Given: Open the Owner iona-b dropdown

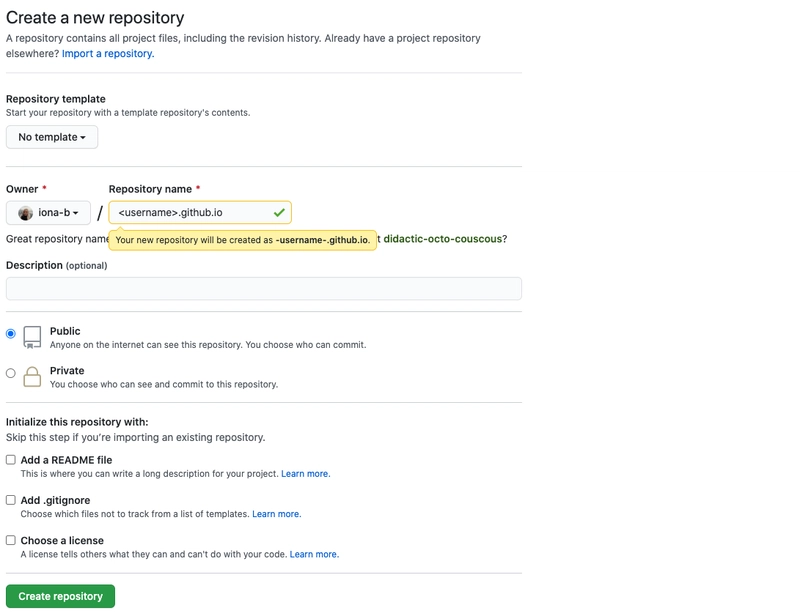Looking at the screenshot, I should (48, 213).
